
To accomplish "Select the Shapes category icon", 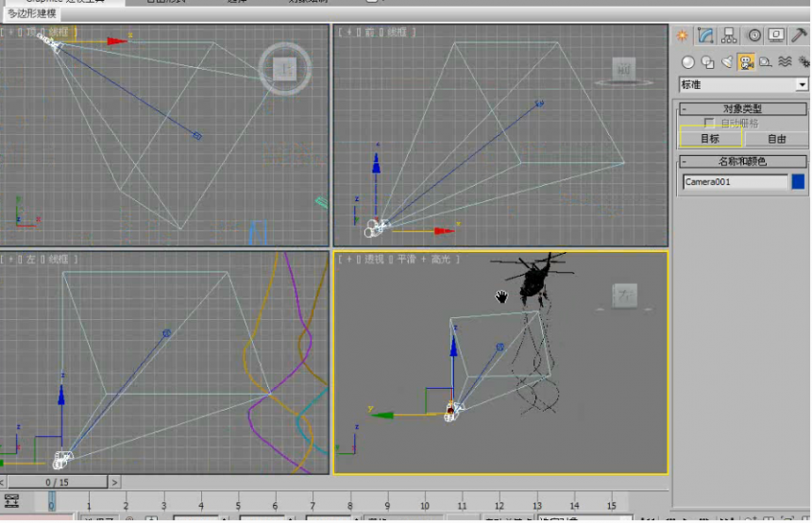I will pyautogui.click(x=707, y=62).
